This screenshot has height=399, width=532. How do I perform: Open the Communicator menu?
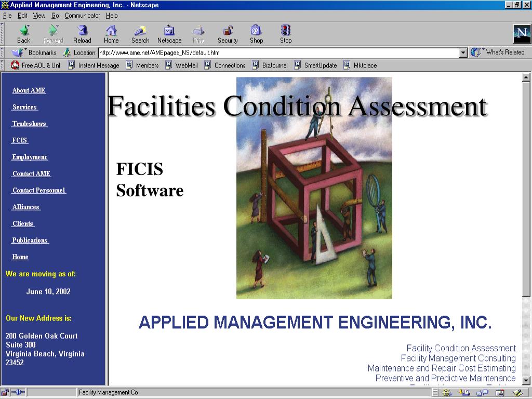point(83,16)
